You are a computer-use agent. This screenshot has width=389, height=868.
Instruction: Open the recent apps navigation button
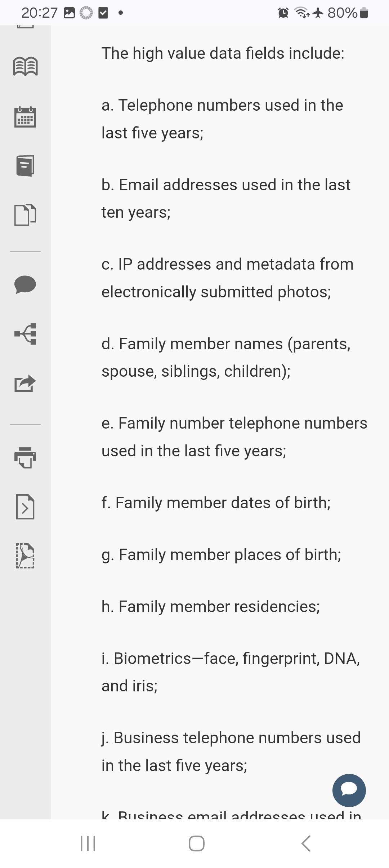[88, 843]
